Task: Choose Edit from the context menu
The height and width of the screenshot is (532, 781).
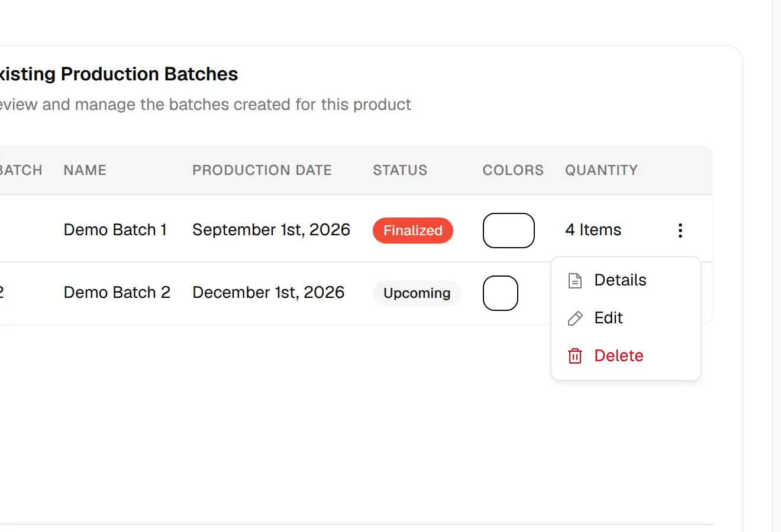Action: pos(626,318)
